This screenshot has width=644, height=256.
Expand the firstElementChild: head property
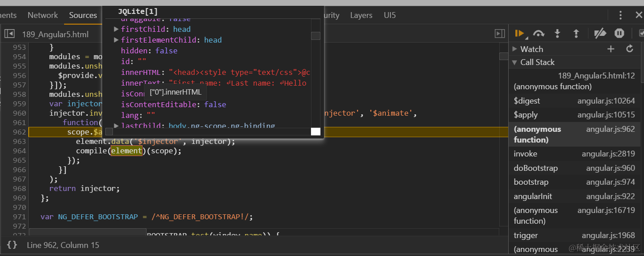tap(117, 40)
